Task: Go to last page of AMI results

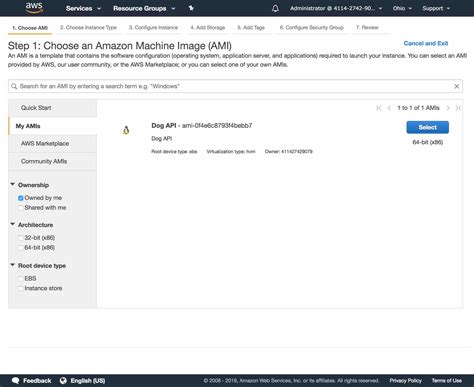Action: [458, 108]
